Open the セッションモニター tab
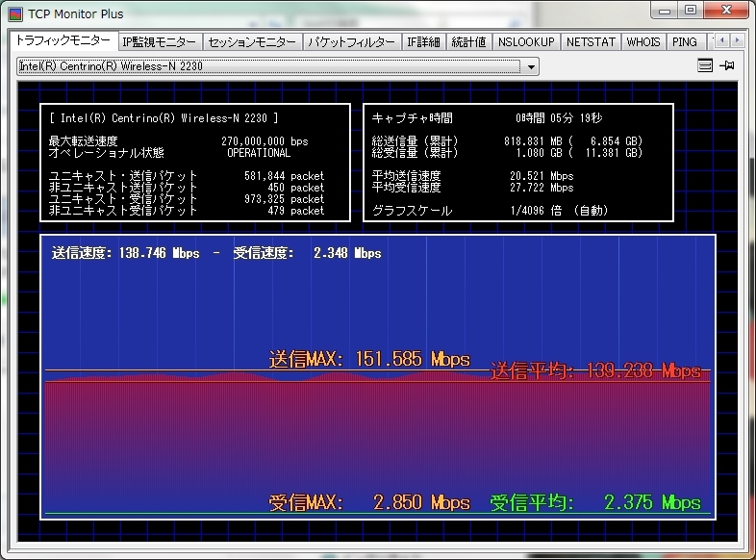The image size is (756, 560). pos(253,42)
